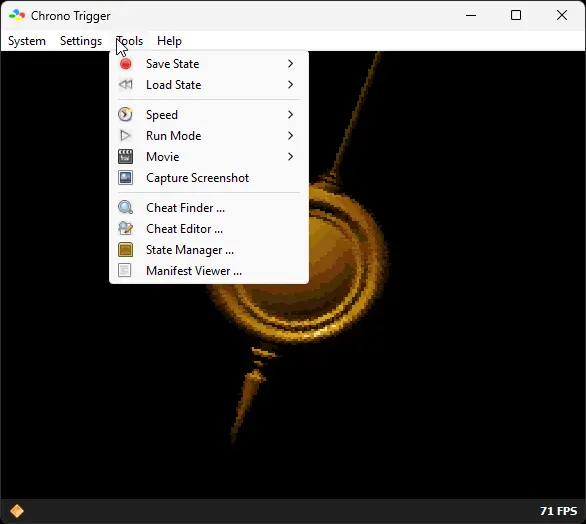The image size is (586, 524).
Task: Open Cheat Editor dialog
Action: 209,228
